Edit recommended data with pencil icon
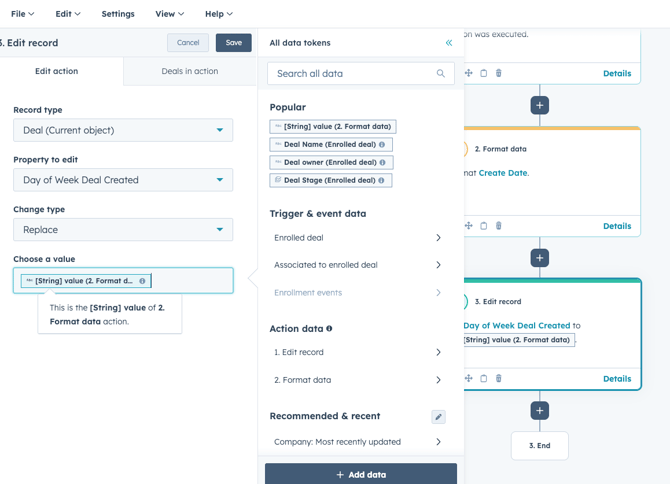Viewport: 670px width, 484px height. [438, 416]
